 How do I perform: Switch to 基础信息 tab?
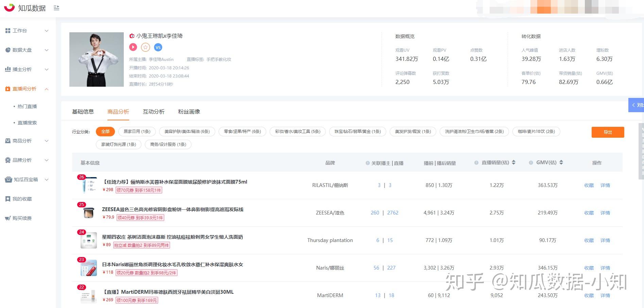(x=83, y=112)
